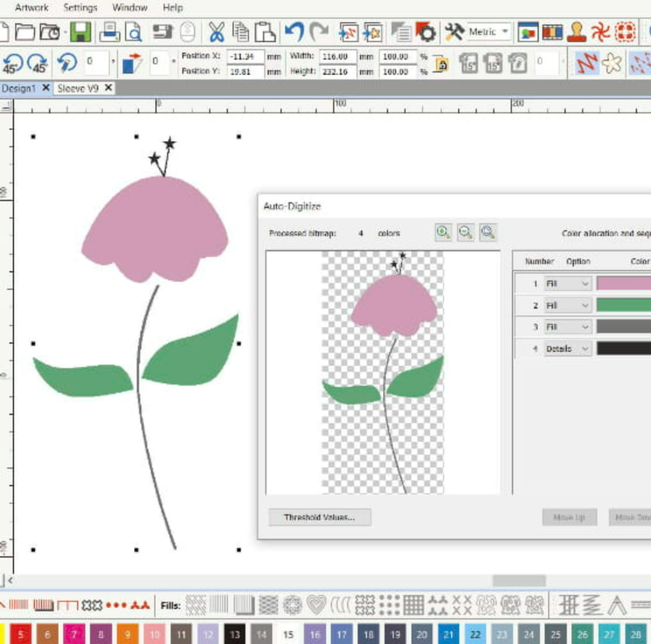The width and height of the screenshot is (651, 644).
Task: Open the Settings menu
Action: click(x=80, y=8)
